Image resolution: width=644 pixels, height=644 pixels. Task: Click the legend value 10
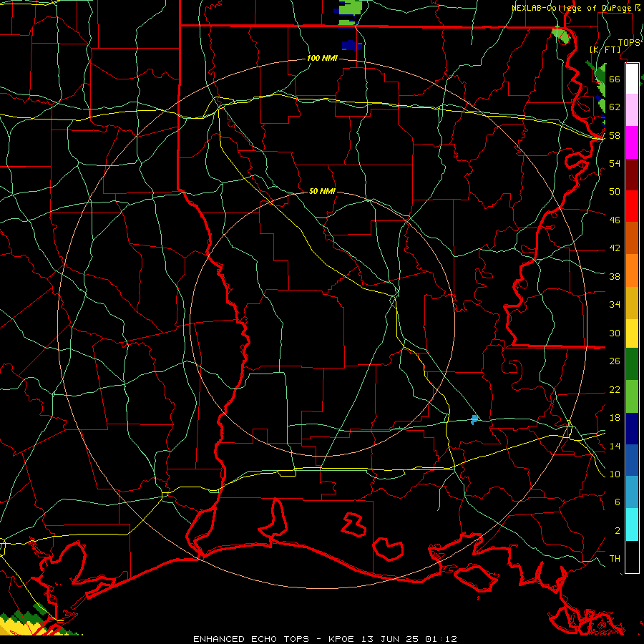615,474
